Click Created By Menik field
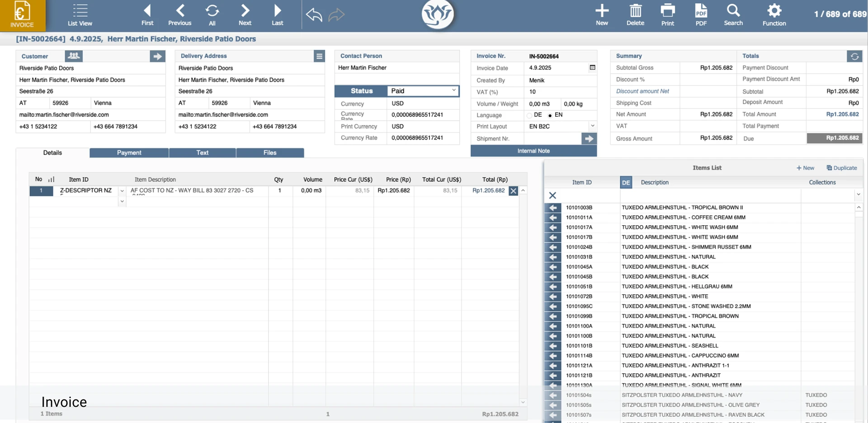The width and height of the screenshot is (868, 423). point(561,81)
